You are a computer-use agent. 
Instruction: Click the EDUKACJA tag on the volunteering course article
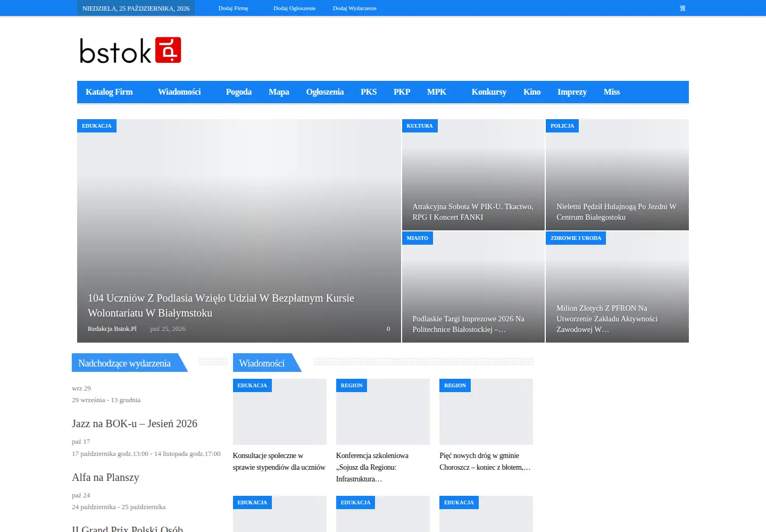click(x=97, y=126)
